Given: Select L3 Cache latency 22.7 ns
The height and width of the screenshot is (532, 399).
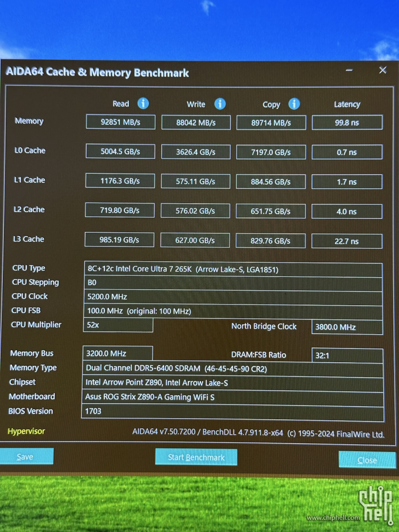Looking at the screenshot, I should pos(347,241).
